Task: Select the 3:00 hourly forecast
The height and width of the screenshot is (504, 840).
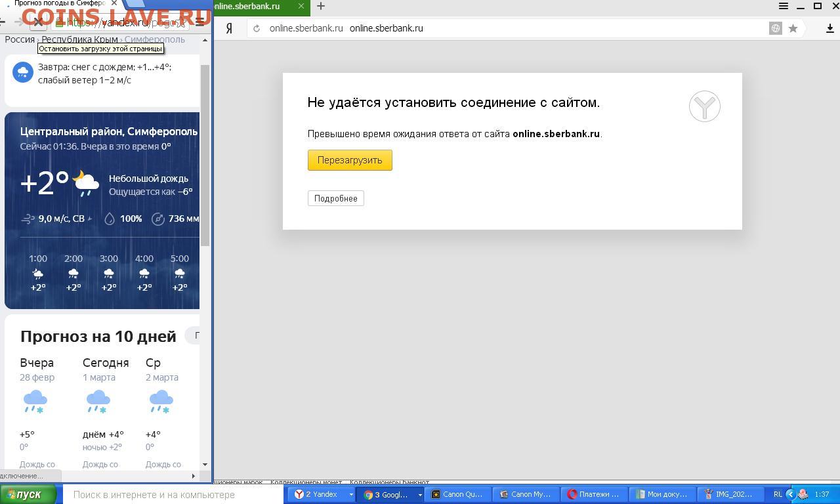Action: pos(109,272)
